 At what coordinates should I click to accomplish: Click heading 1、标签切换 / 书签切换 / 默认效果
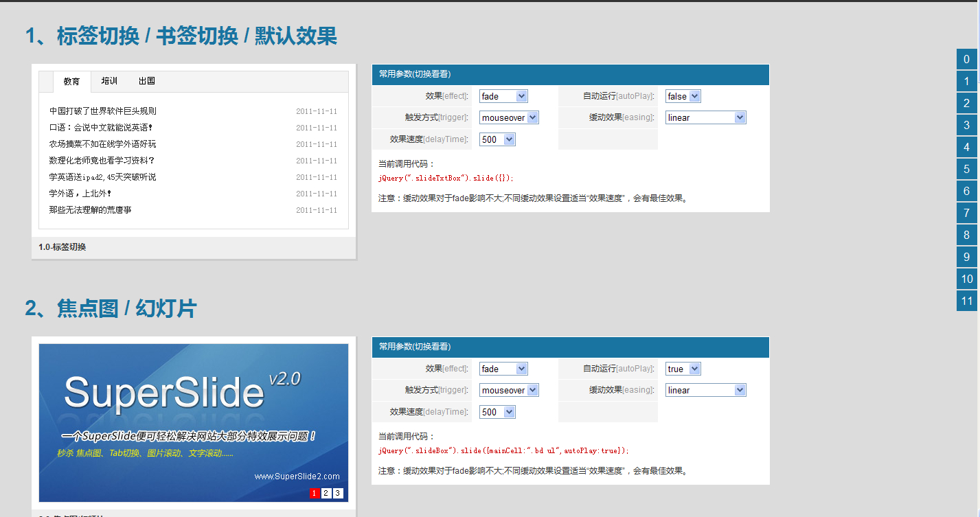[x=181, y=36]
